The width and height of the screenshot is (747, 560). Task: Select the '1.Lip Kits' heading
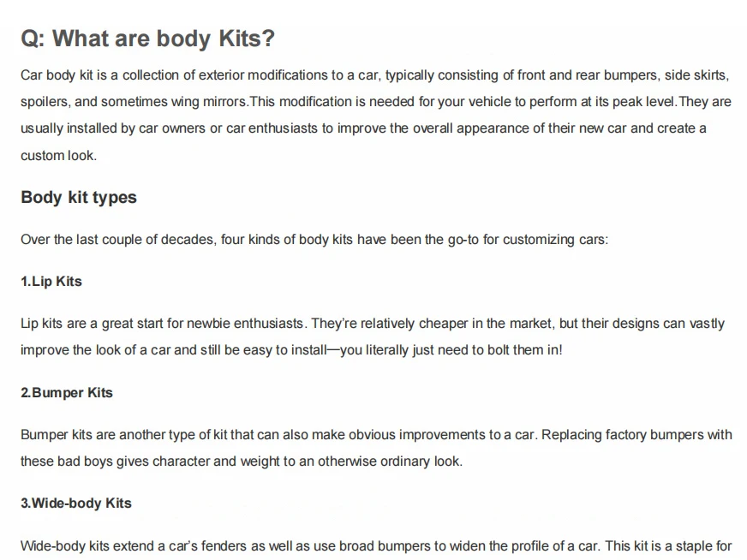click(51, 282)
